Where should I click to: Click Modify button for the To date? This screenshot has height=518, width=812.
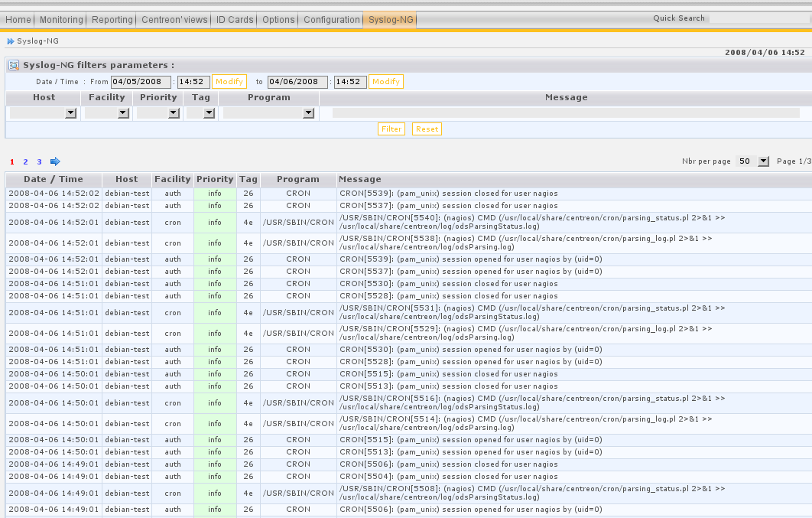point(386,81)
